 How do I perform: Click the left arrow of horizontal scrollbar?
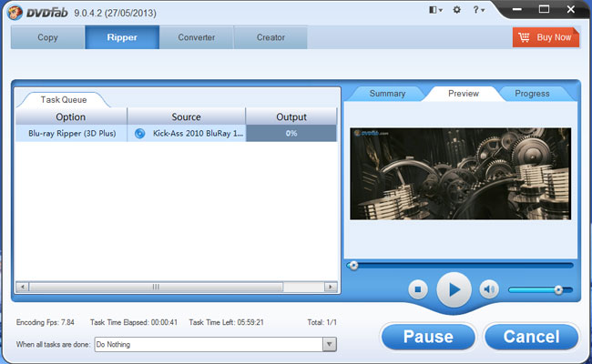pos(22,287)
